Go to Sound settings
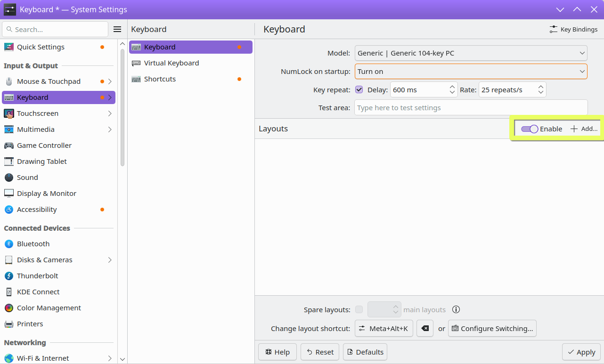The height and width of the screenshot is (364, 604). coord(59,178)
